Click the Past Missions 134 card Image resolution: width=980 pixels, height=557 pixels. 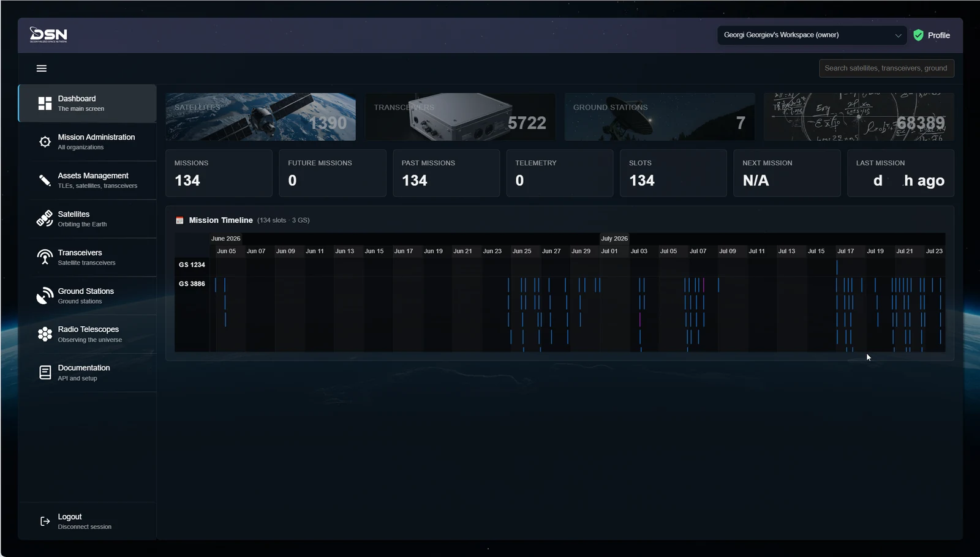446,173
